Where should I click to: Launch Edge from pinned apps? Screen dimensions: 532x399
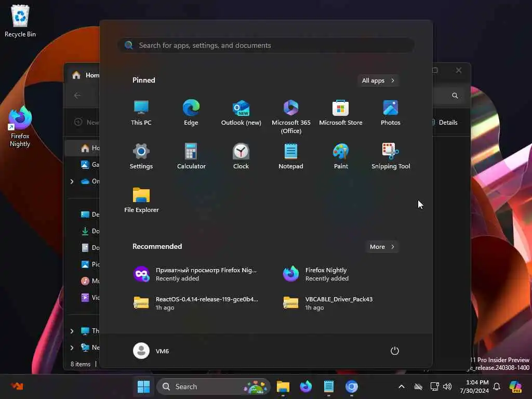pos(191,113)
